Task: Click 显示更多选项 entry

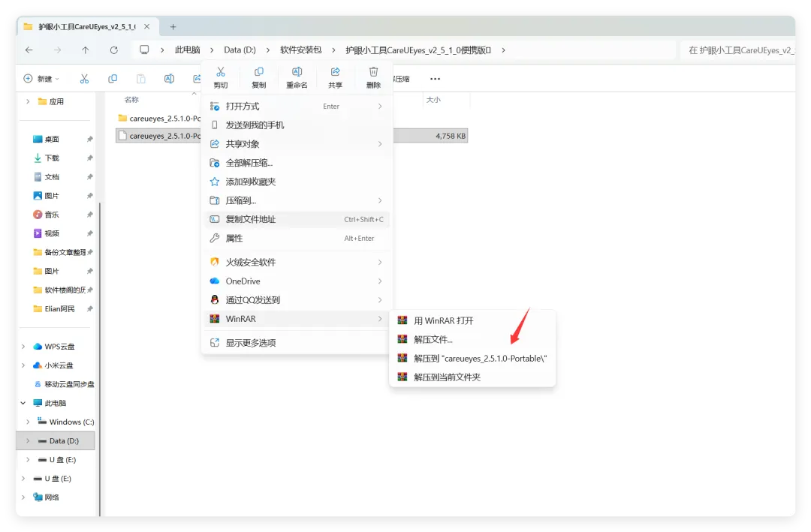Action: (x=297, y=343)
